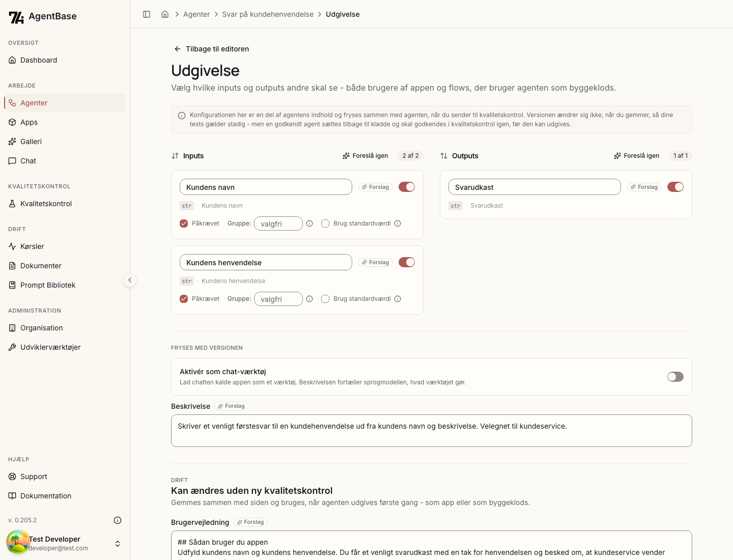Click the Kundens henvendelse name field
This screenshot has height=560, width=733.
(x=266, y=262)
